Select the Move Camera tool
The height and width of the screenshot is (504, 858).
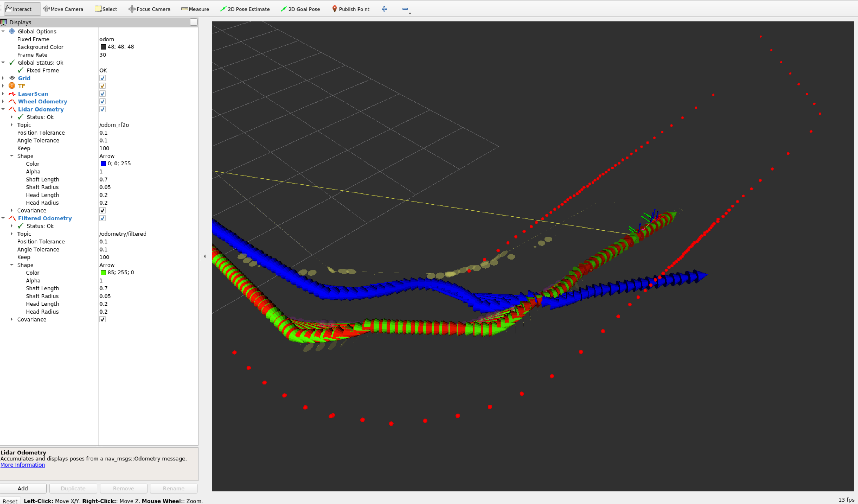coord(63,9)
